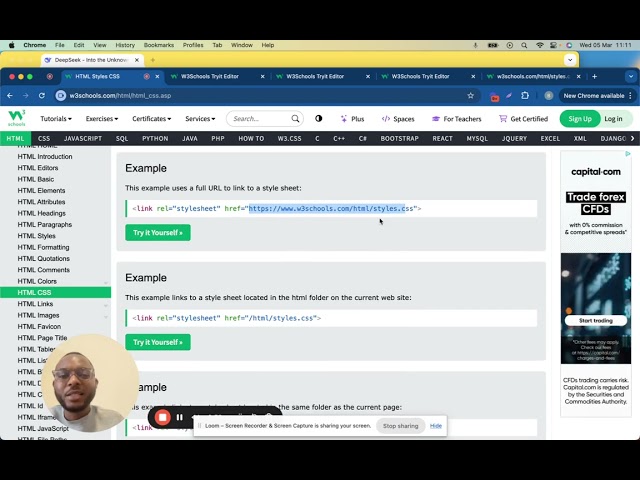This screenshot has width=640, height=480.
Task: Click the address bar URL
Action: click(x=120, y=96)
